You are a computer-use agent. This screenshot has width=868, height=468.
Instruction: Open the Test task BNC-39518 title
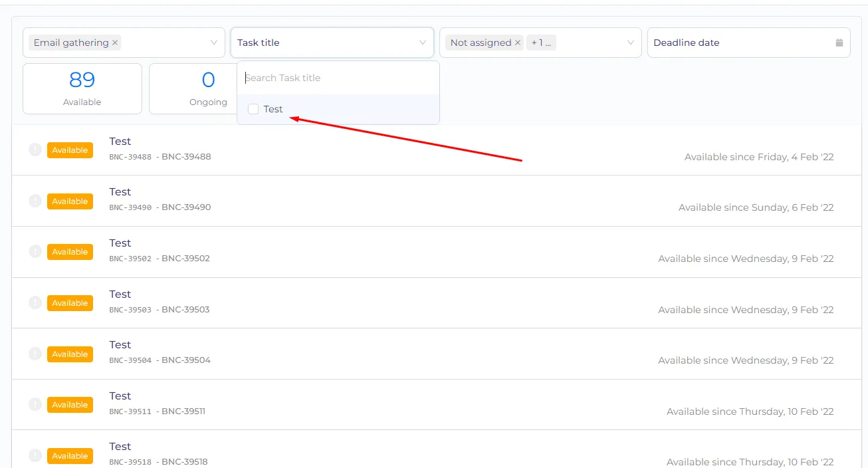coord(120,446)
